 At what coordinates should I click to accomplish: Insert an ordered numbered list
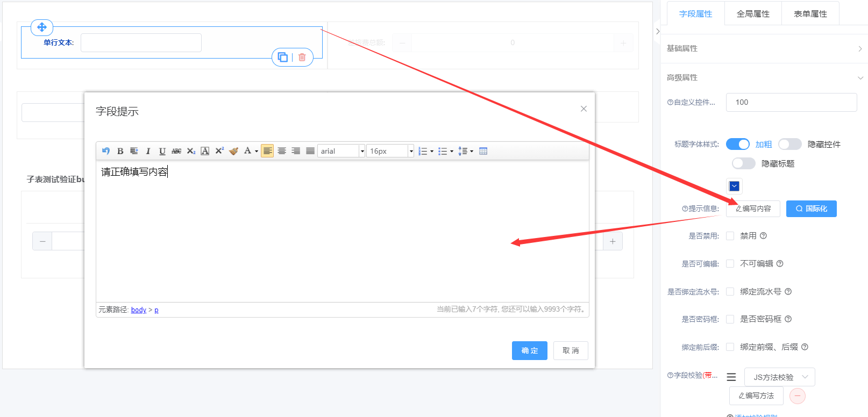423,151
